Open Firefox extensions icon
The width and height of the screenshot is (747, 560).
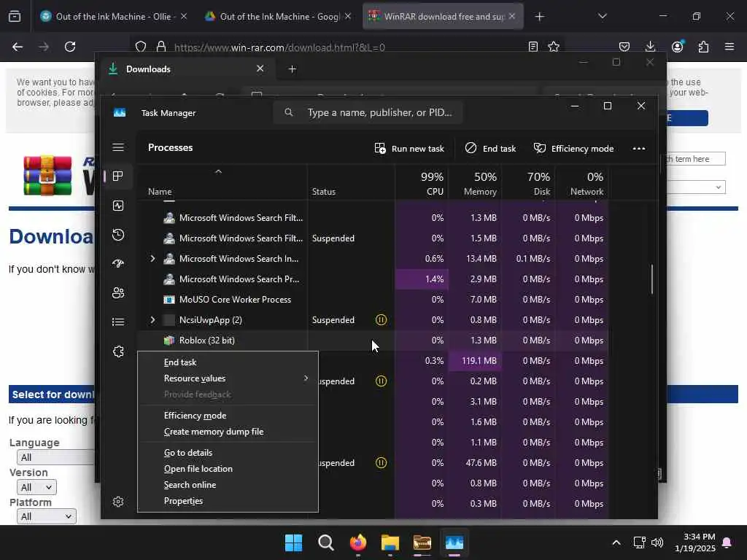[704, 47]
